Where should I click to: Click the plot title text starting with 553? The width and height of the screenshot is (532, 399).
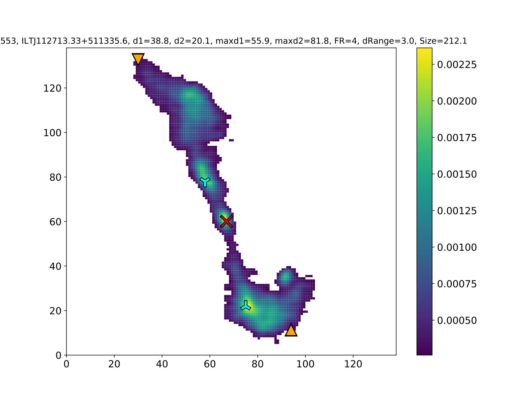(234, 41)
